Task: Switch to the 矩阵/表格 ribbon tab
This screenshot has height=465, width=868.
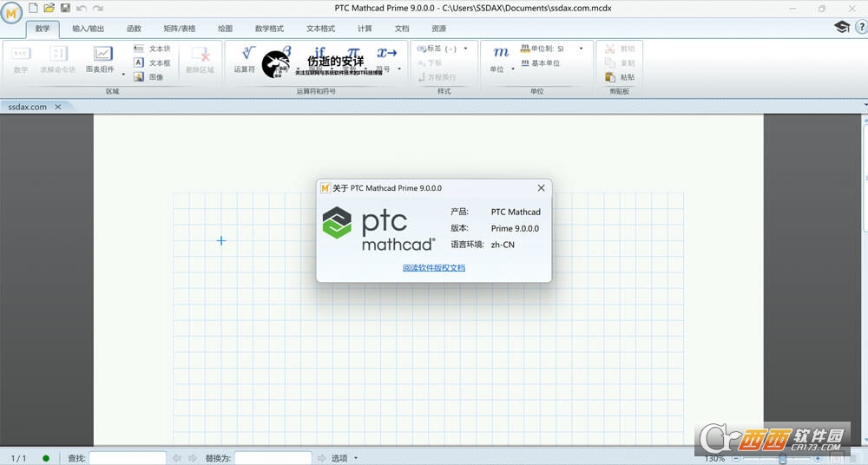Action: 180,29
